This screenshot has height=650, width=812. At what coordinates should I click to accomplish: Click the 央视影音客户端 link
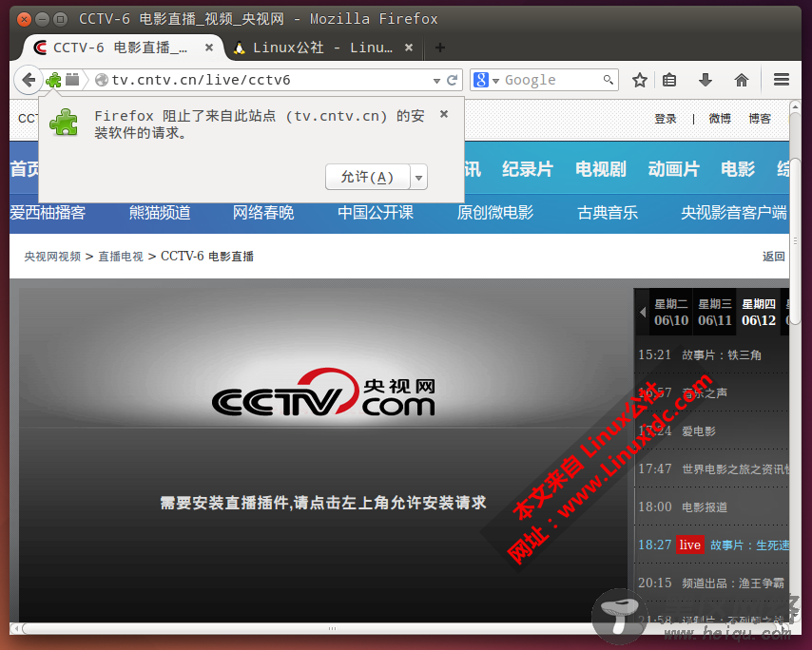[734, 213]
